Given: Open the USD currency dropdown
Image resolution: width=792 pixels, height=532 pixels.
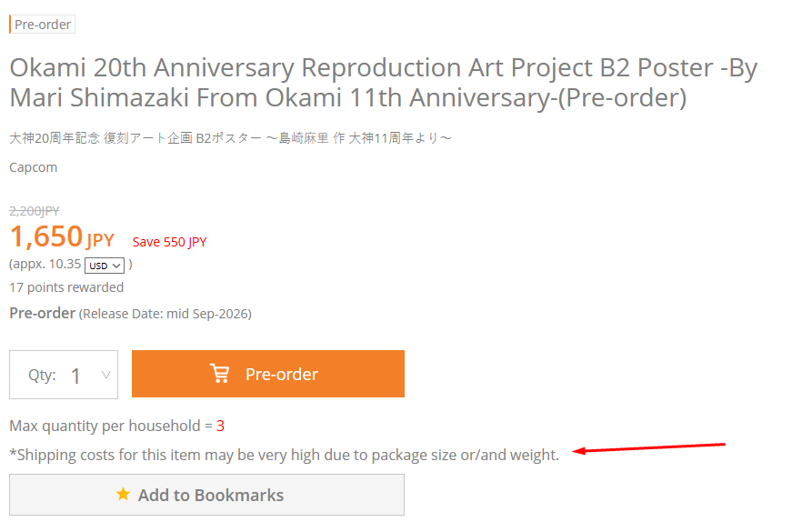Looking at the screenshot, I should 105,266.
